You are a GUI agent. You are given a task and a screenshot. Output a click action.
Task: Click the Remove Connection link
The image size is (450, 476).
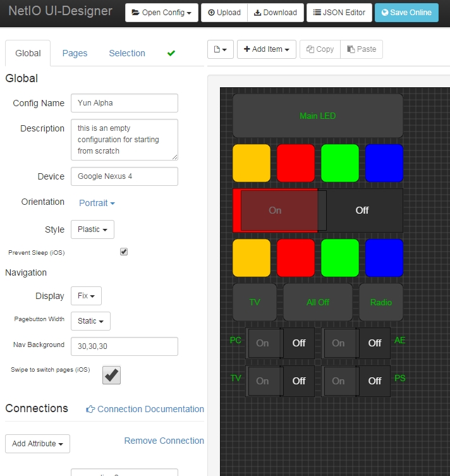(x=164, y=441)
